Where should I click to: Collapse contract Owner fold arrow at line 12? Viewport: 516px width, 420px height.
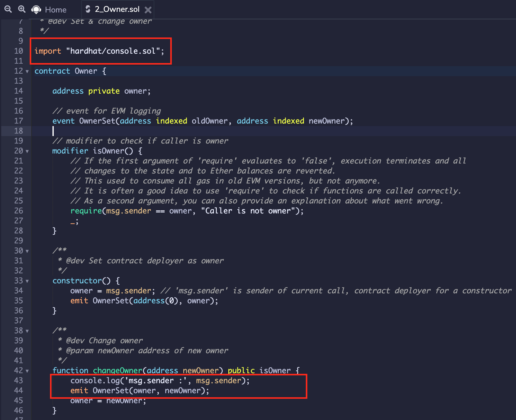27,71
